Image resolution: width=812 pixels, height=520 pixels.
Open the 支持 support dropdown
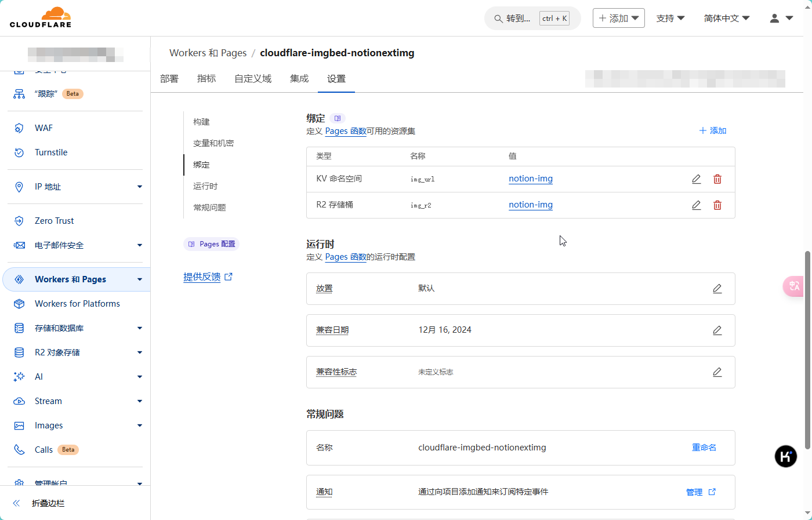(x=670, y=19)
